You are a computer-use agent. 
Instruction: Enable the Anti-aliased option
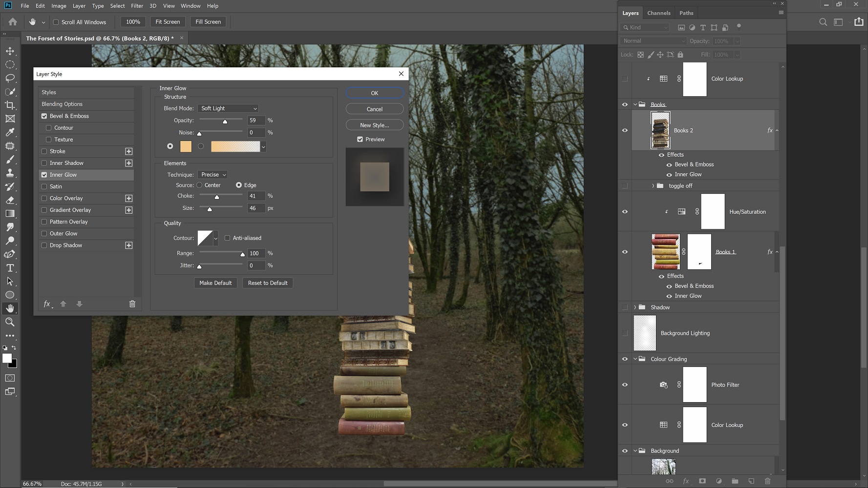point(227,238)
